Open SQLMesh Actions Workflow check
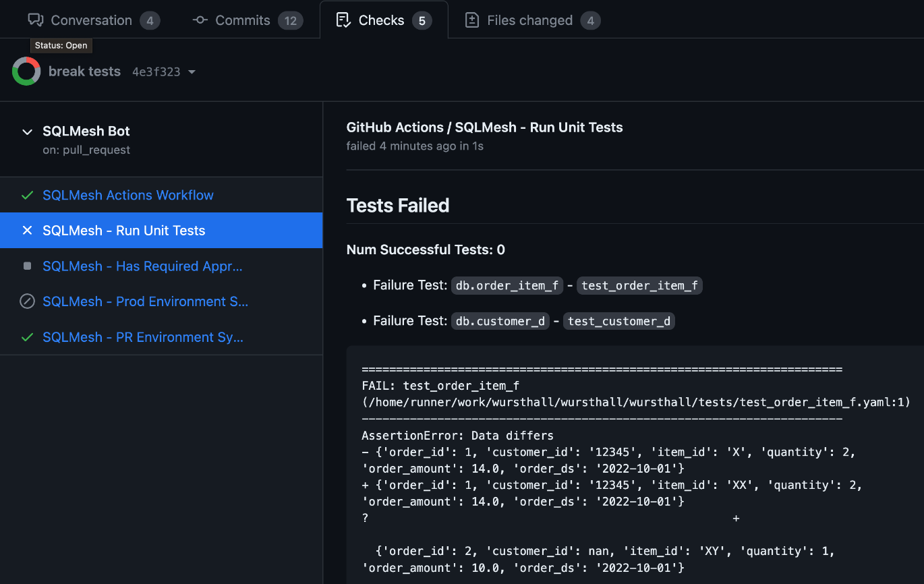Image resolution: width=924 pixels, height=584 pixels. click(128, 195)
